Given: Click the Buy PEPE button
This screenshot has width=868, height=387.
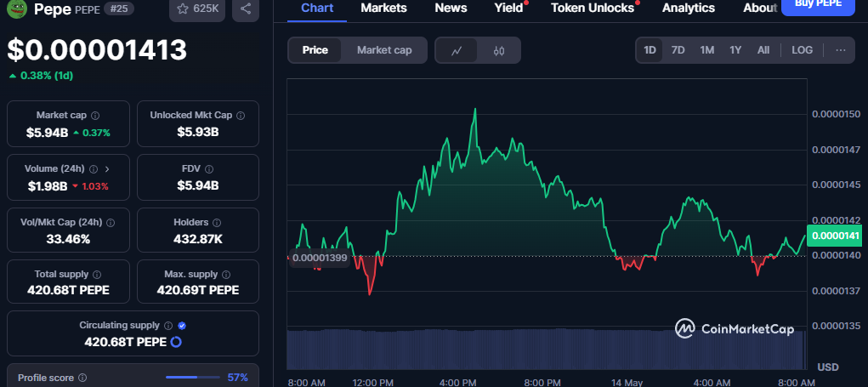Looking at the screenshot, I should pos(818,5).
